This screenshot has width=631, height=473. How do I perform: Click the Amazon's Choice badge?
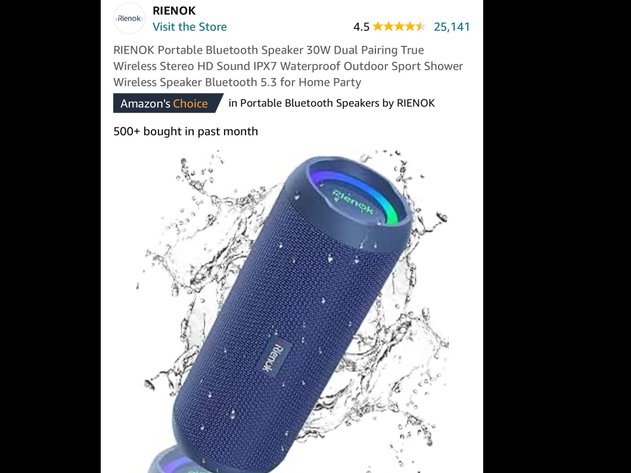point(168,103)
